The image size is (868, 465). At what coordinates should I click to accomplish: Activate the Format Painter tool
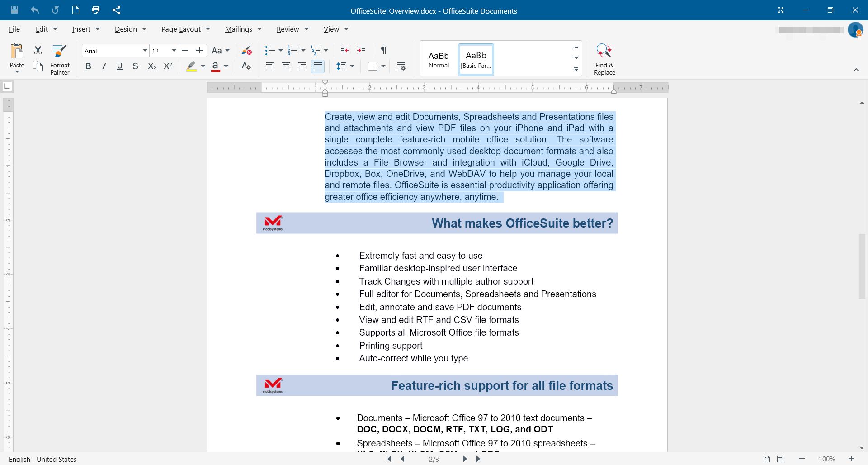click(60, 59)
